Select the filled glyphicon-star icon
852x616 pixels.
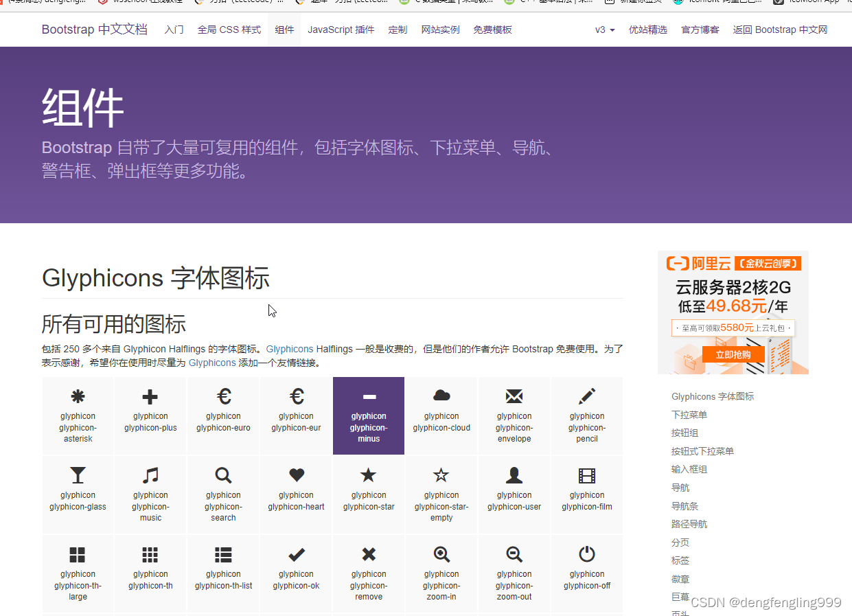(x=369, y=475)
